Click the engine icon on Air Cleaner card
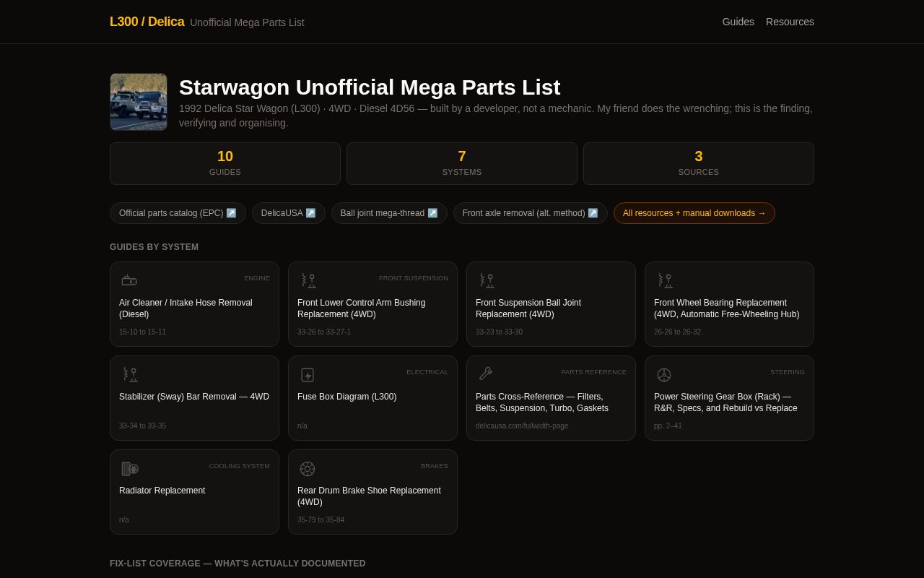This screenshot has height=578, width=924. (129, 280)
